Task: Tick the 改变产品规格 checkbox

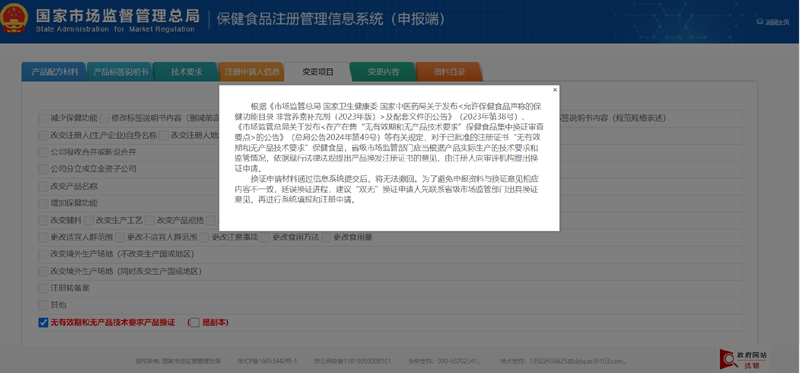Action: (x=150, y=220)
